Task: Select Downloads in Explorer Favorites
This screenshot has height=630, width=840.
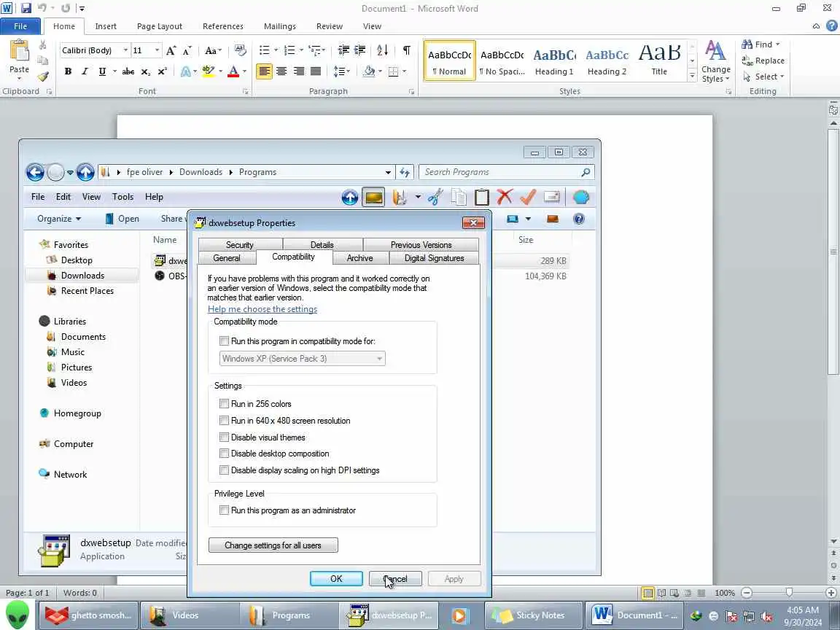Action: (82, 276)
